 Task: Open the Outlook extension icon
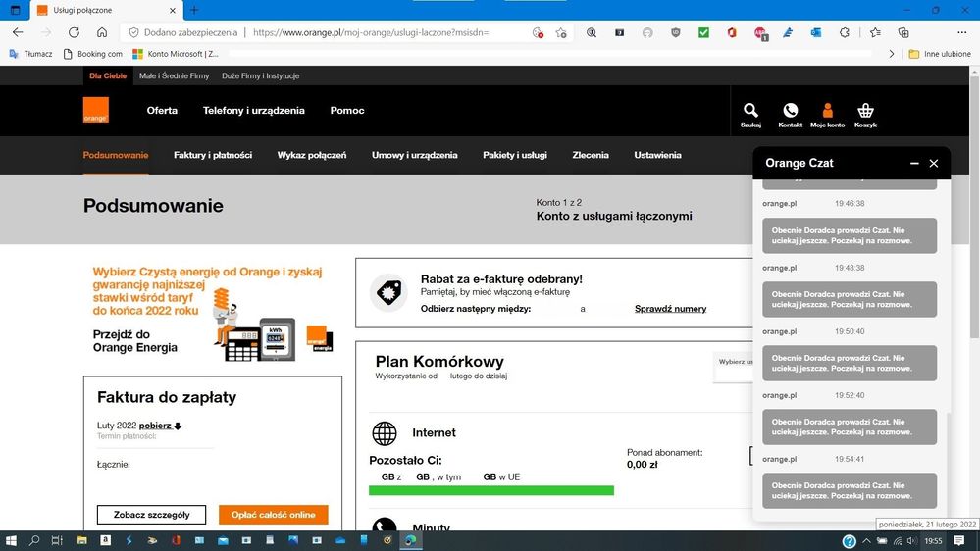tap(816, 32)
